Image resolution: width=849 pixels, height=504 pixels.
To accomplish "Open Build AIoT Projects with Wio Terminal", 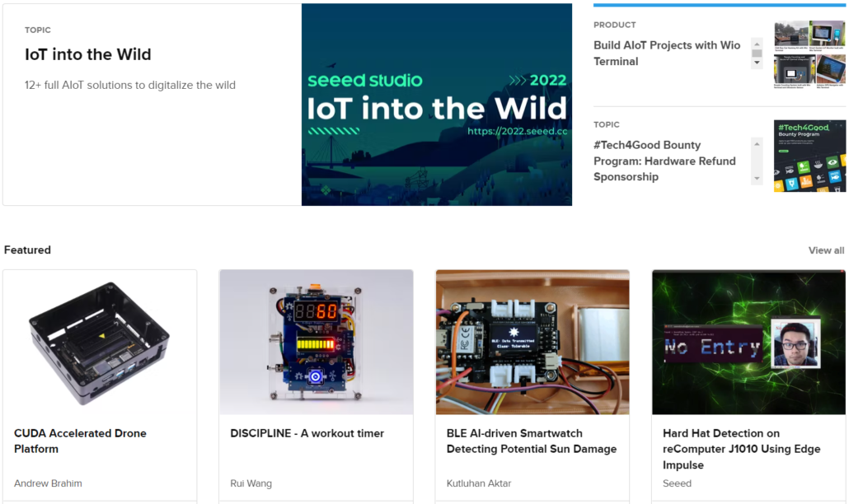I will [x=667, y=53].
